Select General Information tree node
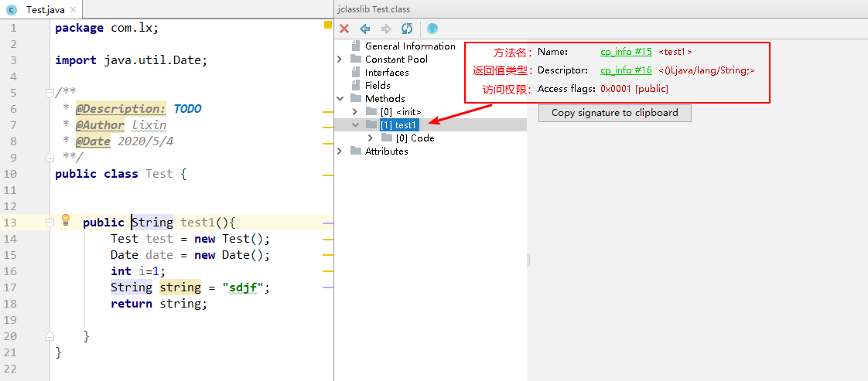This screenshot has width=868, height=381. point(410,46)
